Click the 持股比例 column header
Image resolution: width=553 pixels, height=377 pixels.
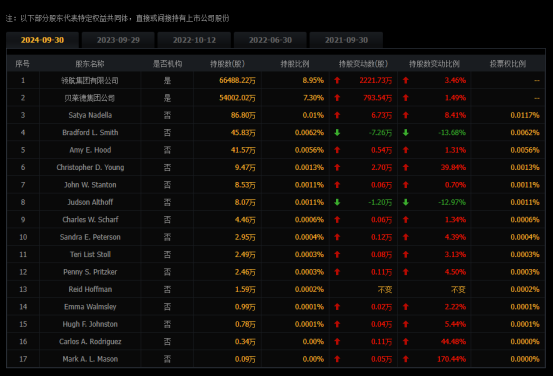click(x=295, y=64)
